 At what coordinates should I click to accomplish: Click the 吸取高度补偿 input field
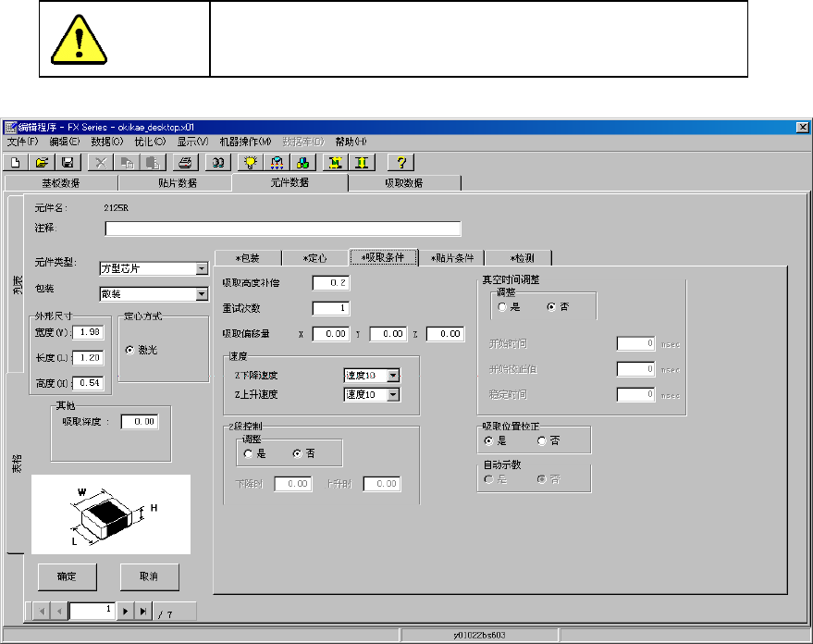[331, 283]
